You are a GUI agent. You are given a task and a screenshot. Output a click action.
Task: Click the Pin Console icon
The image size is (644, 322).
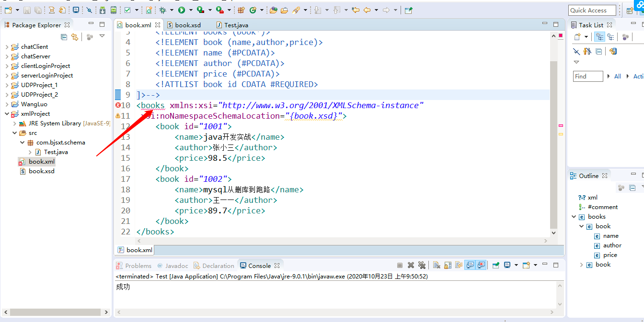click(496, 265)
